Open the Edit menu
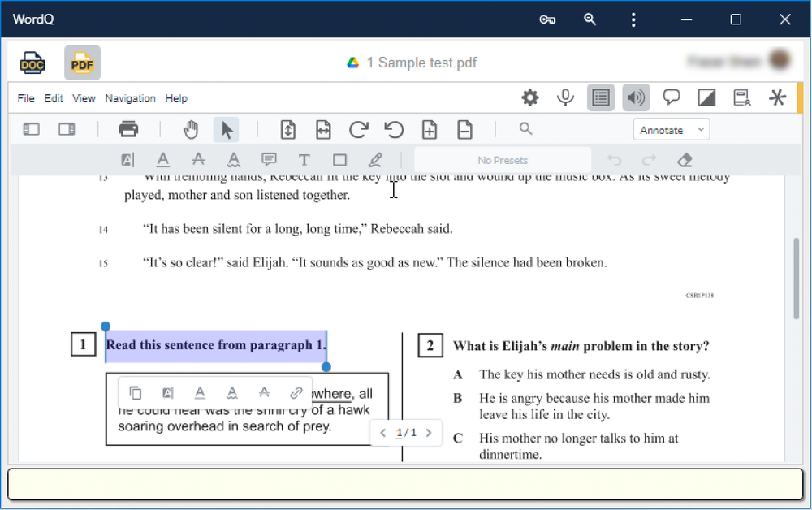 tap(54, 97)
